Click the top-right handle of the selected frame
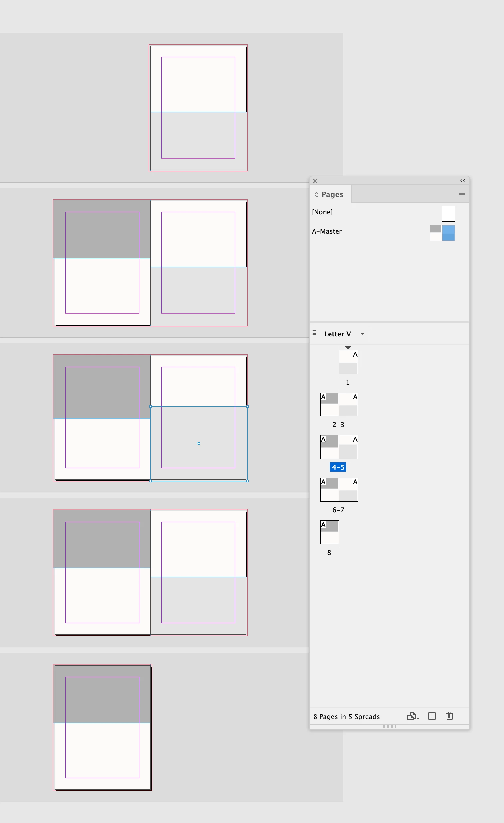 247,407
